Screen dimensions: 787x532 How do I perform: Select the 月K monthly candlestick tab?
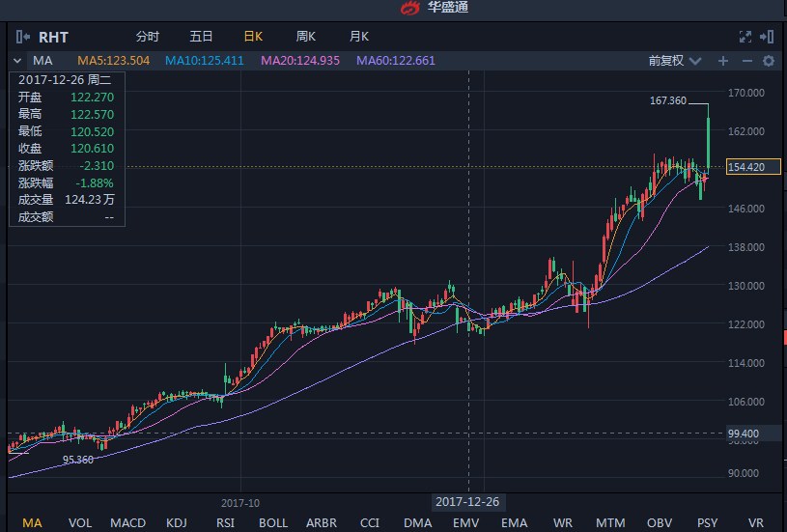click(x=359, y=37)
